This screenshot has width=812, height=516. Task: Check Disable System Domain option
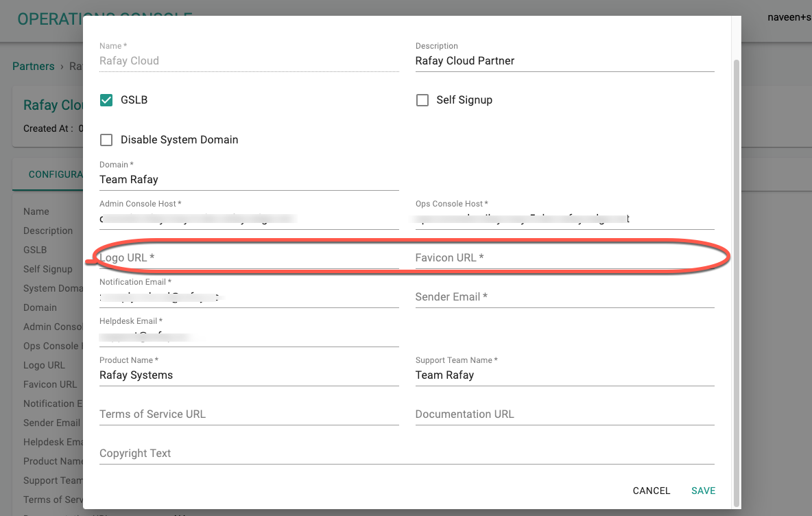coord(106,140)
